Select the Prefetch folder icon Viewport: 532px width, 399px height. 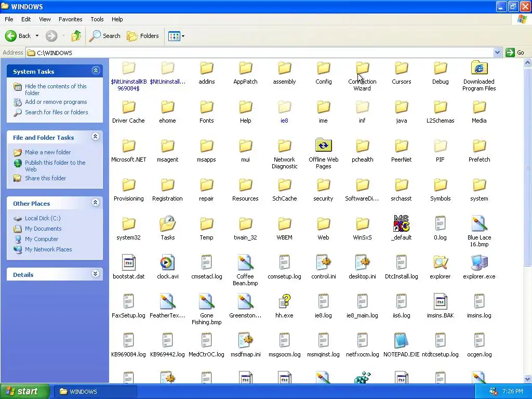click(x=479, y=146)
